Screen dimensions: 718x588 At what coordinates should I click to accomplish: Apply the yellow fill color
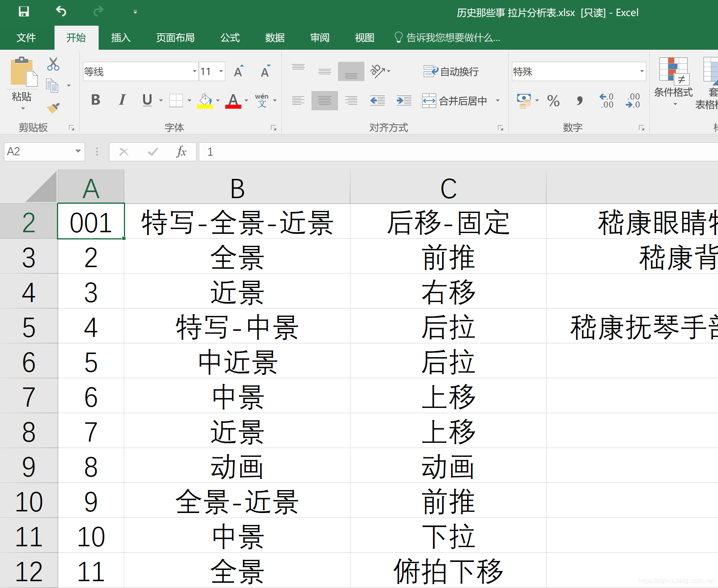point(205,101)
